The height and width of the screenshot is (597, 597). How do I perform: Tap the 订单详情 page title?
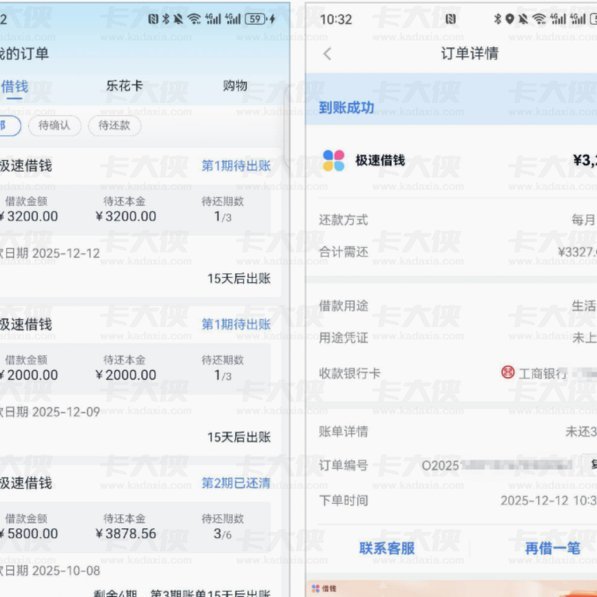tap(469, 53)
